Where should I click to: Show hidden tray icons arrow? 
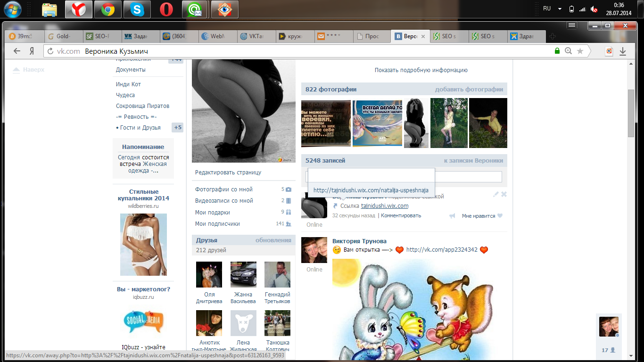[560, 9]
